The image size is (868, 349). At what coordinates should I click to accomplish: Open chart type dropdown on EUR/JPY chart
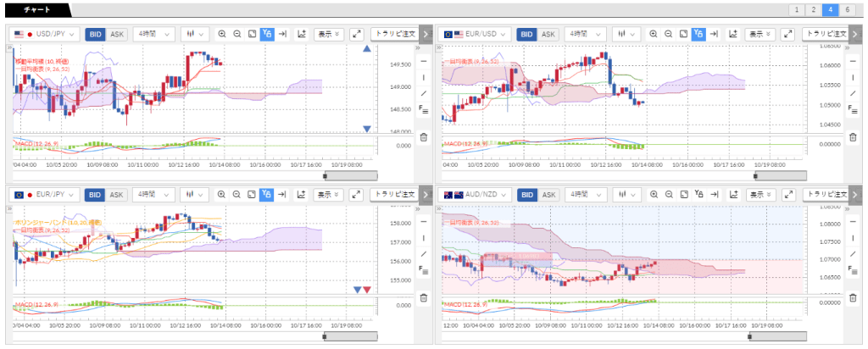196,195
